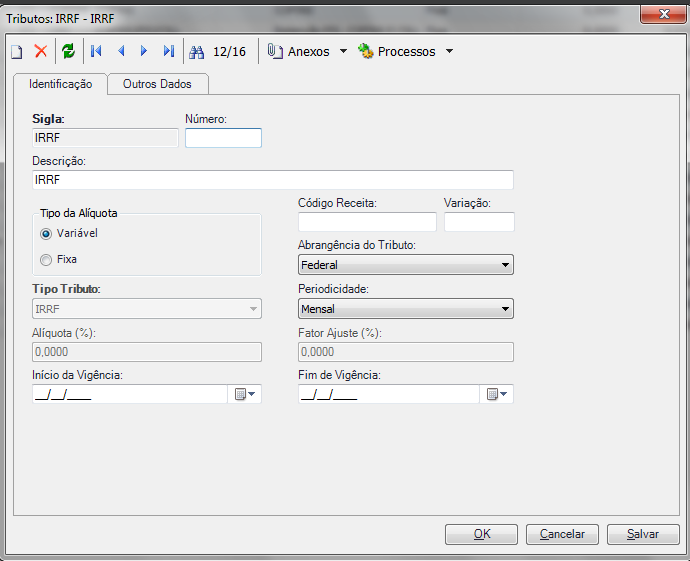Screen dimensions: 690x561
Task: Click the binoculars search icon
Action: [x=196, y=52]
